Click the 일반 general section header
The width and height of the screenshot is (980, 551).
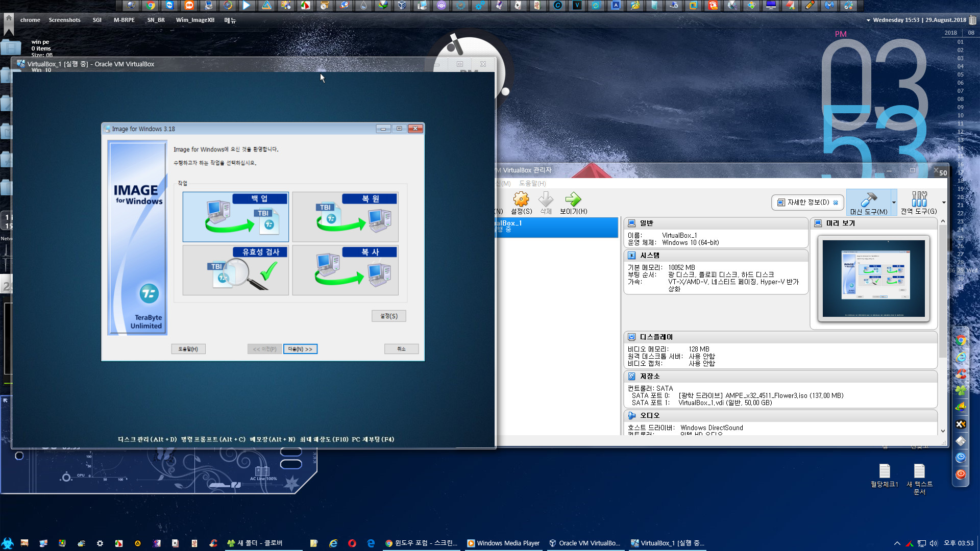click(716, 223)
